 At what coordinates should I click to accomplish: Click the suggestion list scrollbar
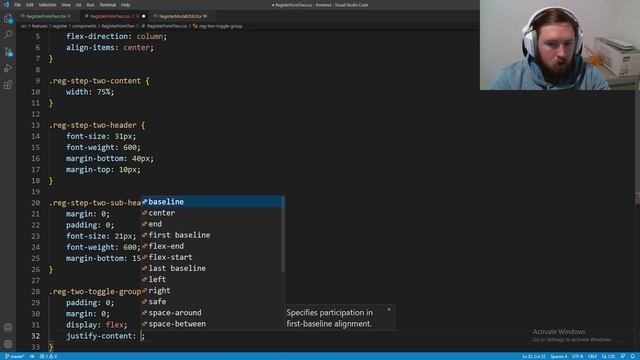(283, 234)
